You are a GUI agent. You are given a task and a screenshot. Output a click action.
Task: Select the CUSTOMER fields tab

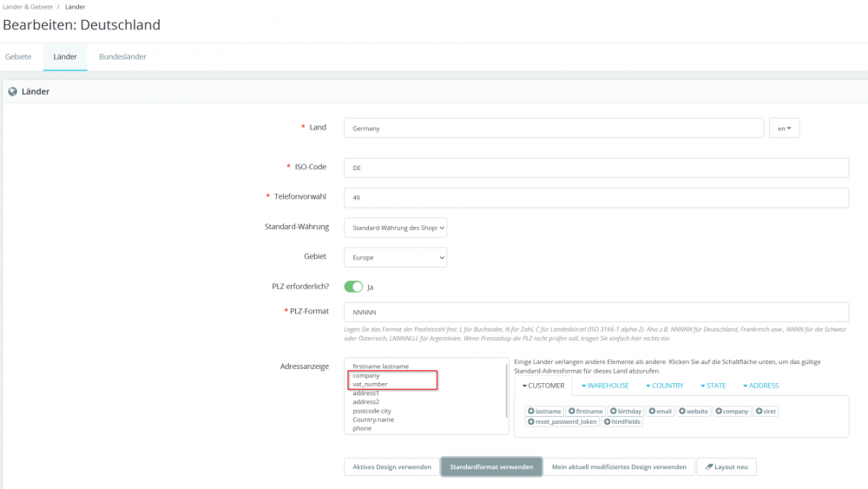coord(543,386)
